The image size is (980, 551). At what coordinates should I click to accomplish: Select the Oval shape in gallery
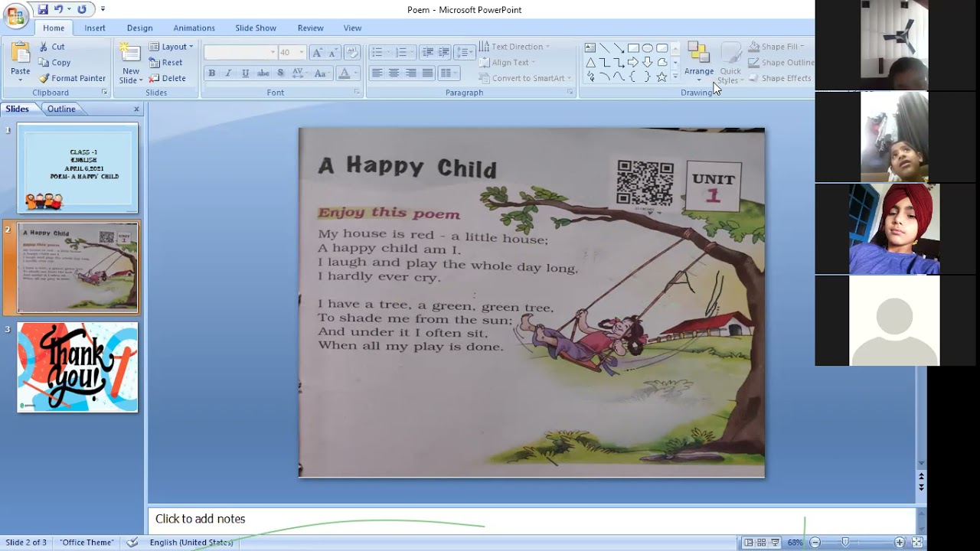pyautogui.click(x=648, y=47)
